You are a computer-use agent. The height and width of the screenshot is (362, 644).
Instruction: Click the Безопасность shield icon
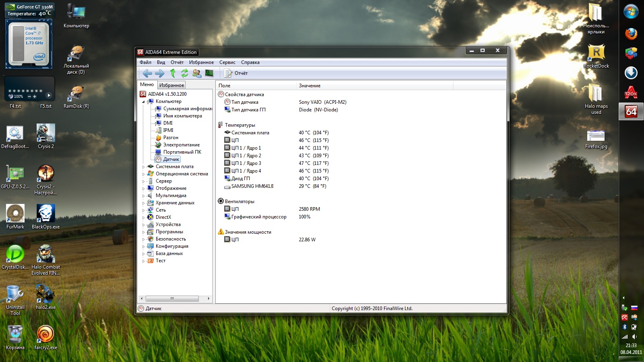coord(151,239)
